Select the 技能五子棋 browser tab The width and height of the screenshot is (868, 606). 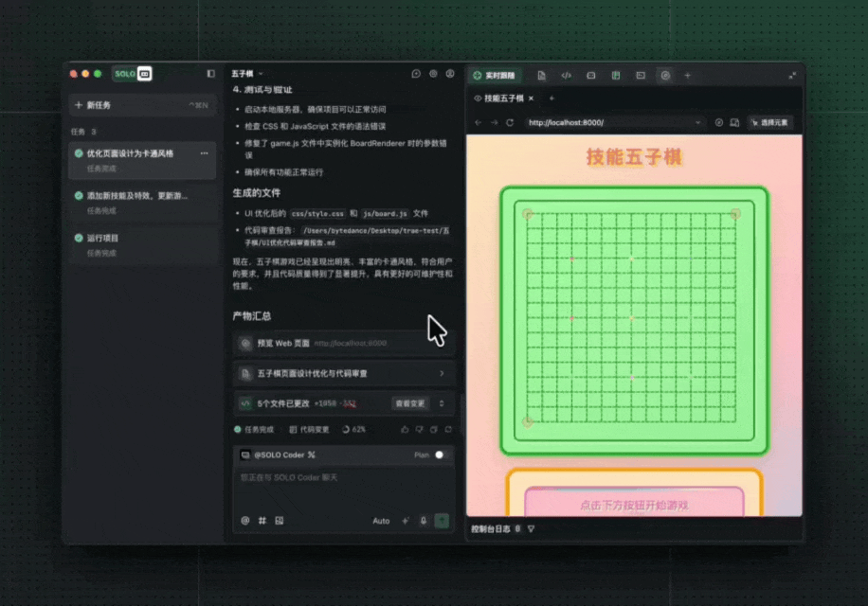(x=503, y=98)
